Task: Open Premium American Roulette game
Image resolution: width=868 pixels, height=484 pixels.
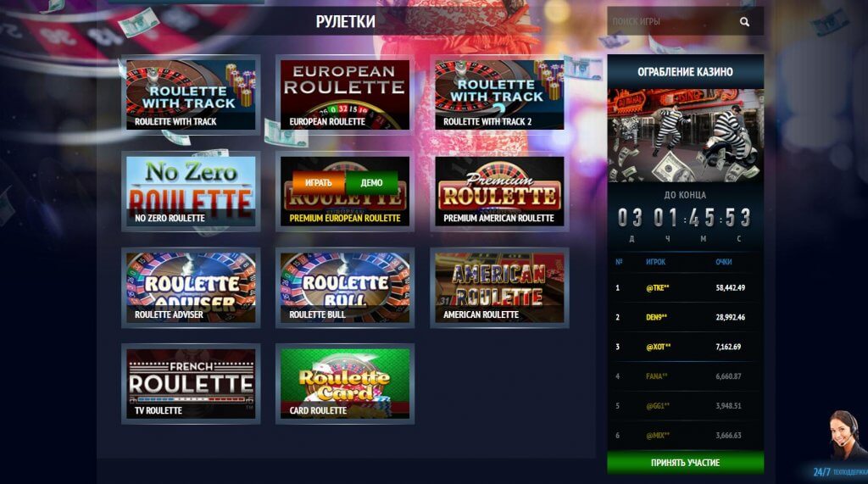Action: coord(499,191)
